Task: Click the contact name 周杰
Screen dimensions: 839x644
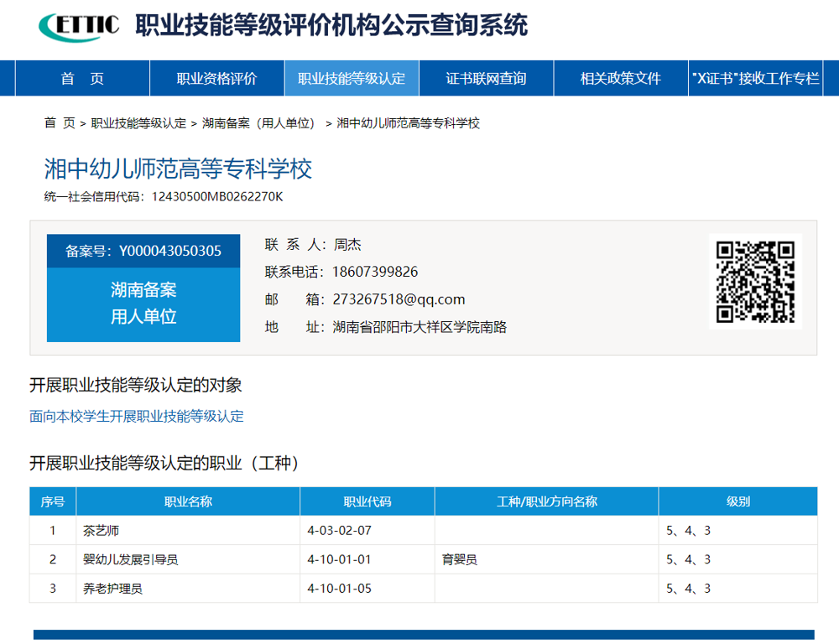Action: point(347,245)
